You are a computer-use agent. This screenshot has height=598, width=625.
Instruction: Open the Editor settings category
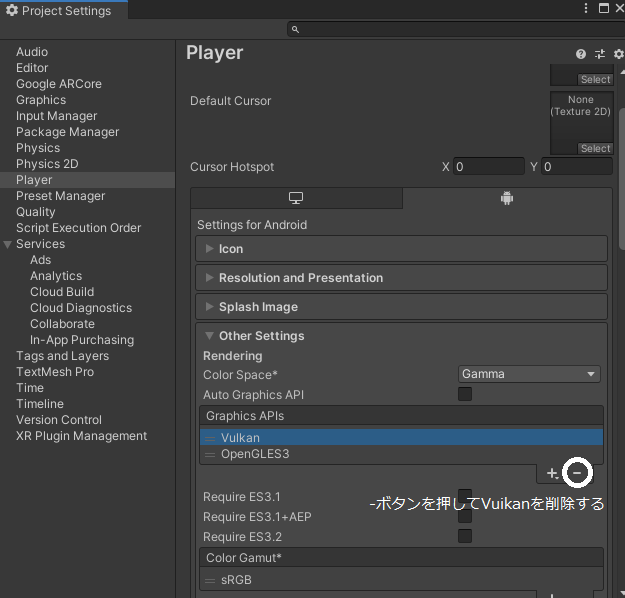click(32, 68)
